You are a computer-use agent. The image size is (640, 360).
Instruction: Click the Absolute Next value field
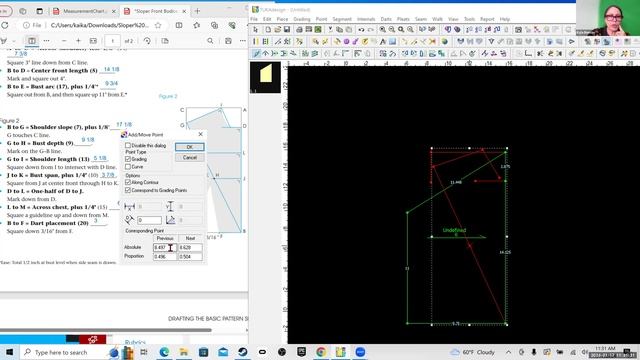pyautogui.click(x=190, y=247)
